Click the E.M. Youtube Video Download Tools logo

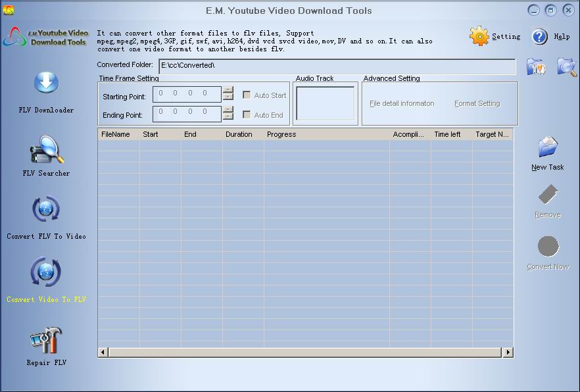pos(46,37)
